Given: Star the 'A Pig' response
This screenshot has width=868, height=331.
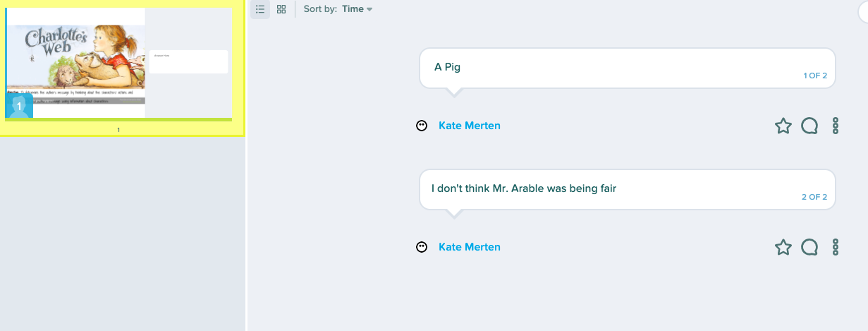Looking at the screenshot, I should [783, 126].
